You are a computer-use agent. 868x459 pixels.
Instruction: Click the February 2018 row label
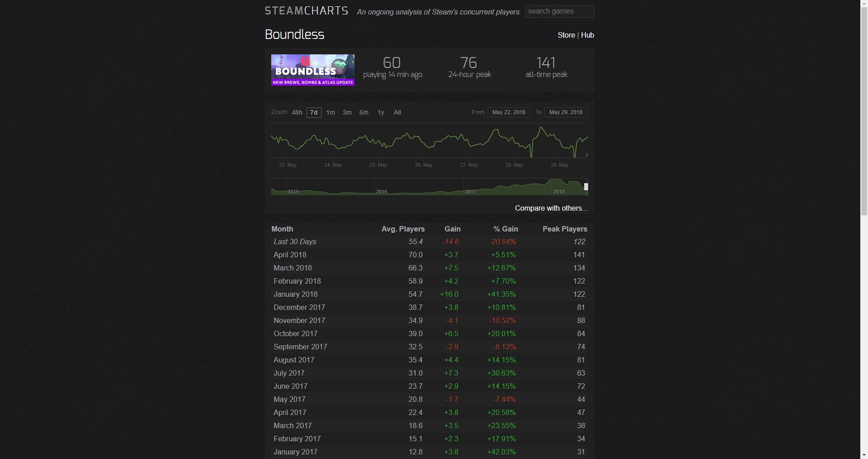pyautogui.click(x=297, y=281)
